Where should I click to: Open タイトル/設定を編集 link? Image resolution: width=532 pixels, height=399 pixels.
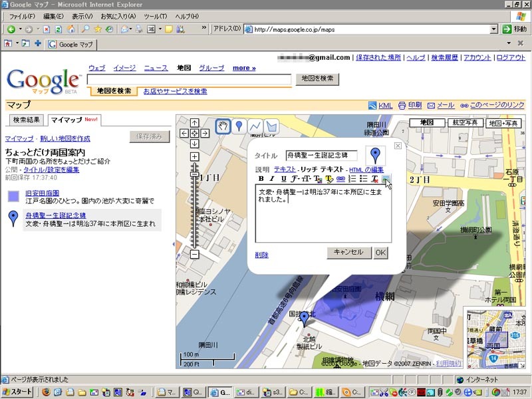tap(51, 170)
